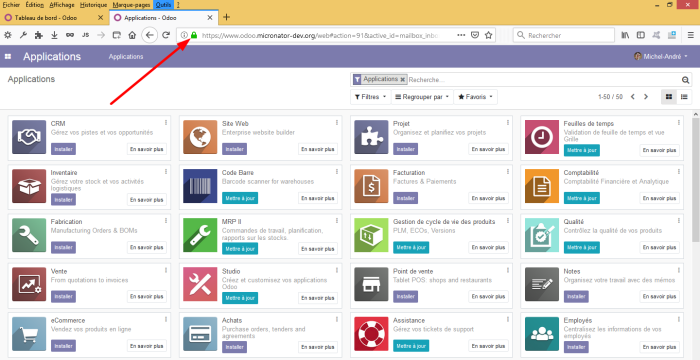Click the Fabrication wrench icon

pos(29,235)
